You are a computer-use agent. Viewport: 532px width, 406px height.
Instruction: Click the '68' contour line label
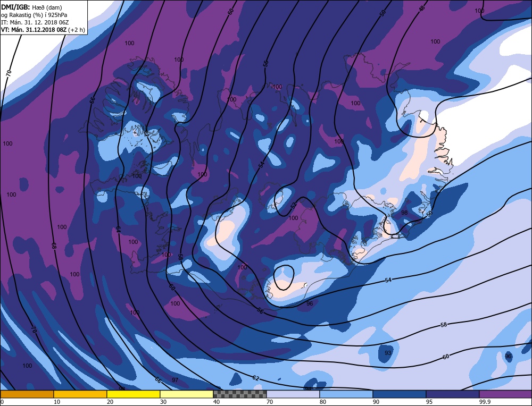click(x=54, y=246)
